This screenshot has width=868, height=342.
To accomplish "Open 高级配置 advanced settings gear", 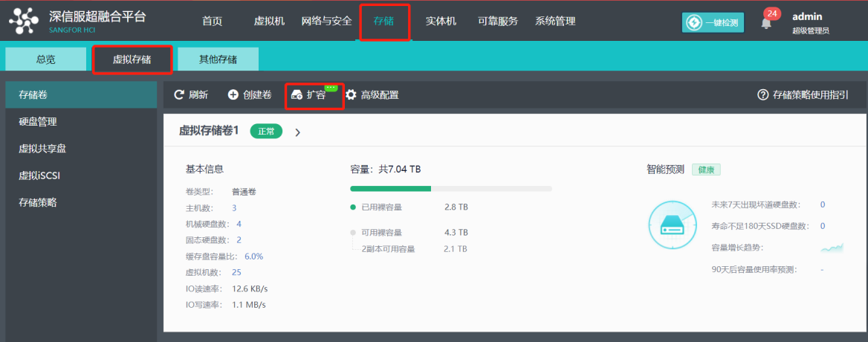I will (x=352, y=95).
